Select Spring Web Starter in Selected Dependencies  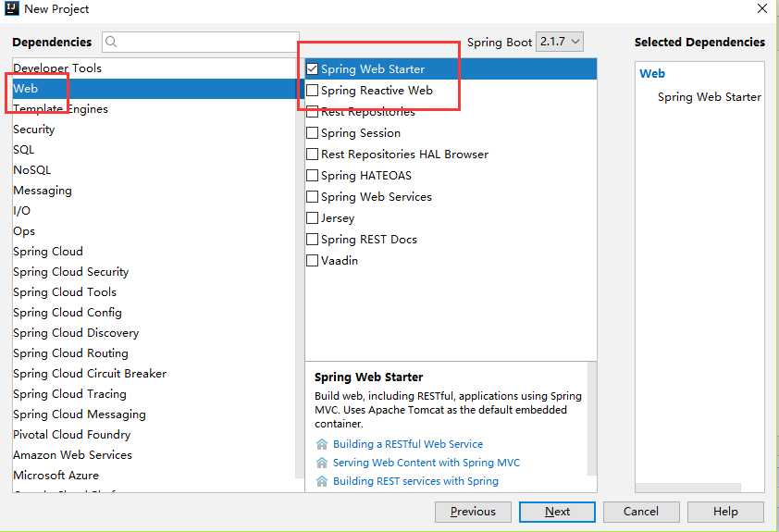[709, 97]
